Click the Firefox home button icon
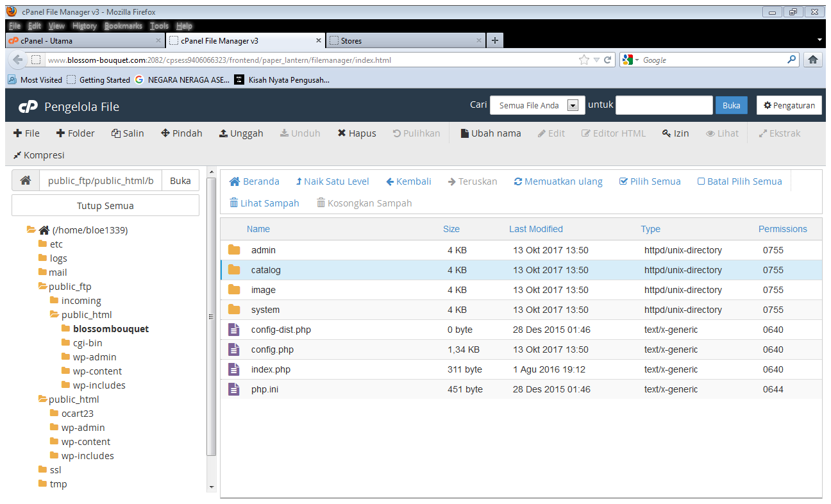This screenshot has height=504, width=831. [x=812, y=60]
